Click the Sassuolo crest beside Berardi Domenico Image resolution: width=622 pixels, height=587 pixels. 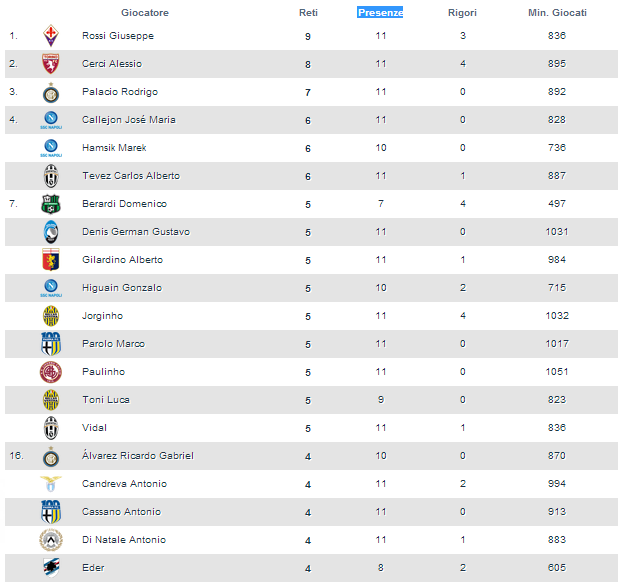tap(50, 204)
